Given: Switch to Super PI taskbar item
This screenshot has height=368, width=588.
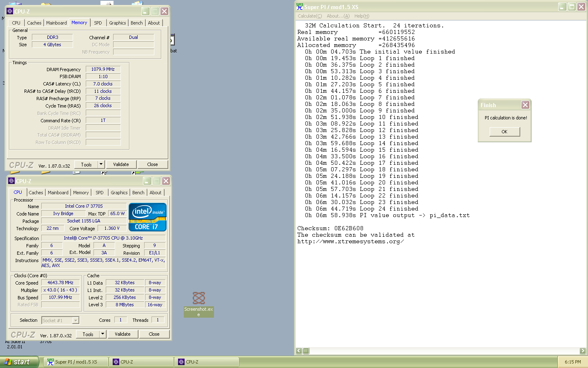Looking at the screenshot, I should pos(76,362).
